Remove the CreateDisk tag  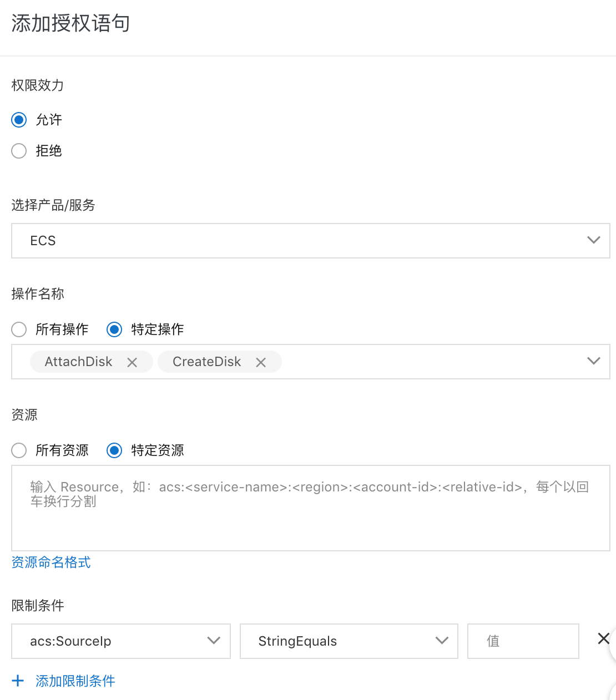tap(261, 362)
